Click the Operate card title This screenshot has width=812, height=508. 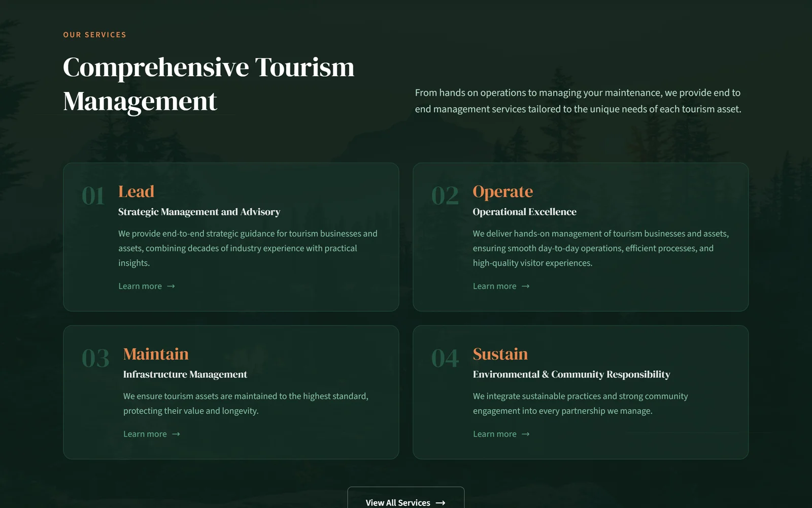503,192
